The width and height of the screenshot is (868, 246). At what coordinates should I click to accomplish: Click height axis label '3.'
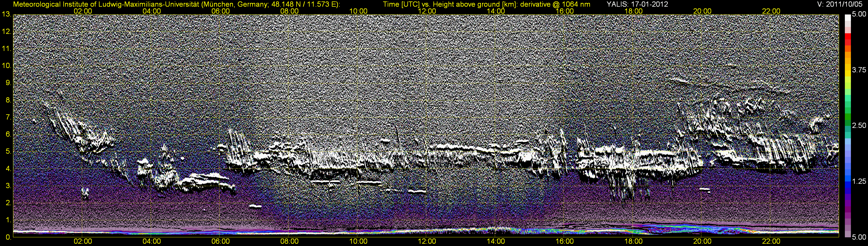coord(8,186)
